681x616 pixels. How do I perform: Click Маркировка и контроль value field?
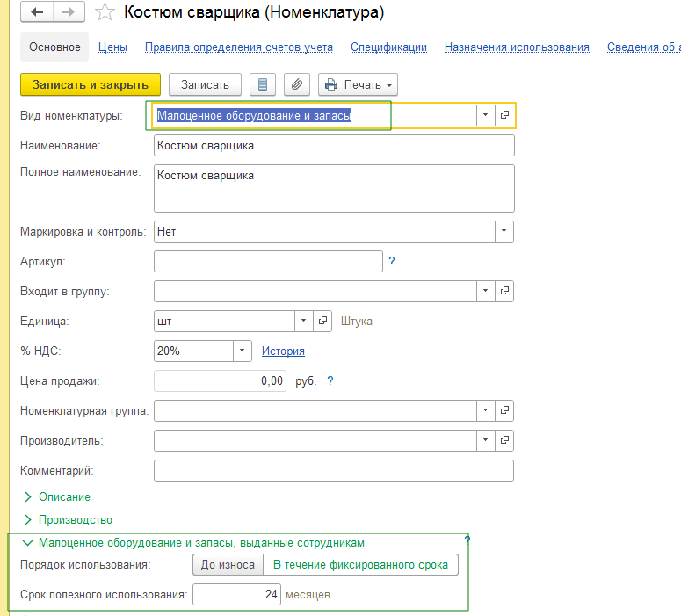point(324,231)
